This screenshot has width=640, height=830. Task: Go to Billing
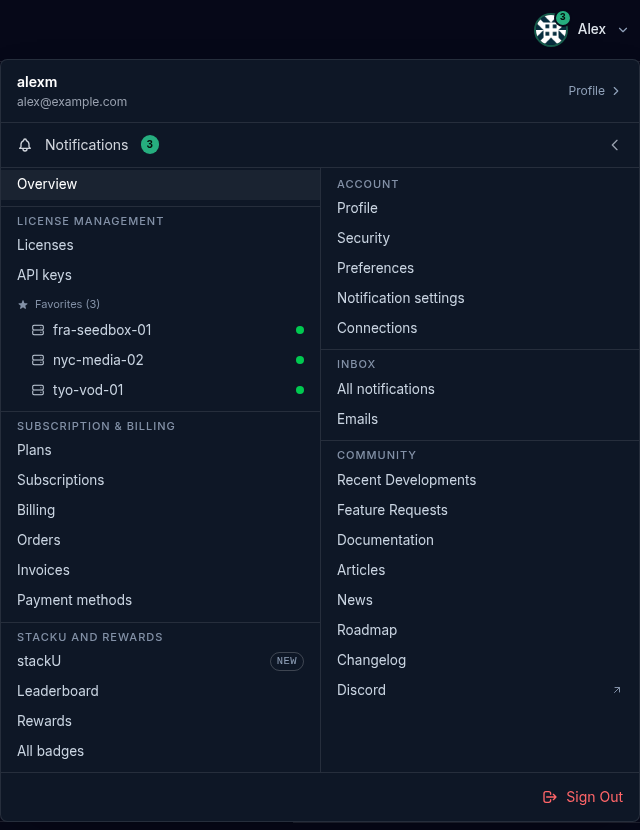(160, 510)
